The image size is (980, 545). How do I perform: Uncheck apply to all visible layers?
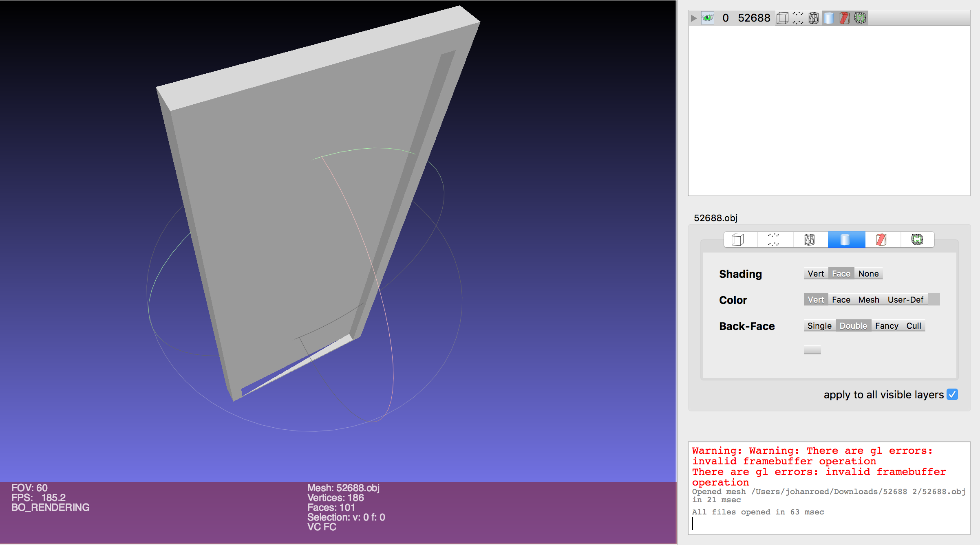[x=953, y=394]
